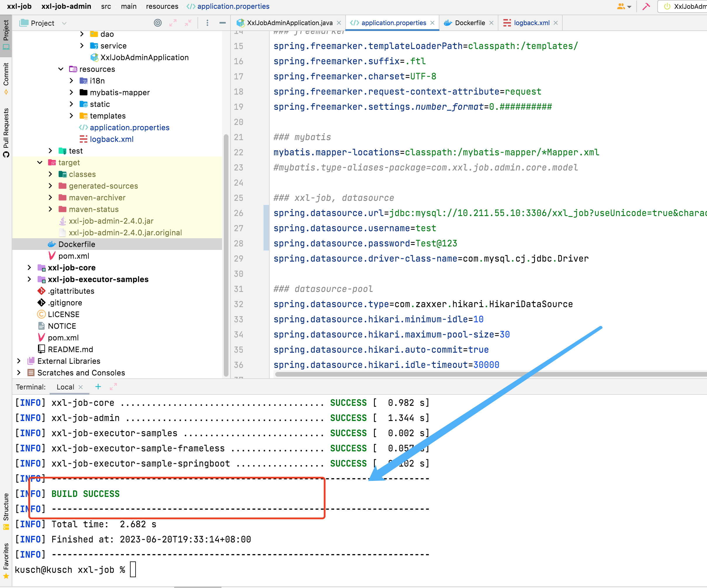
Task: Select logback.xml in project tree
Action: (106, 139)
